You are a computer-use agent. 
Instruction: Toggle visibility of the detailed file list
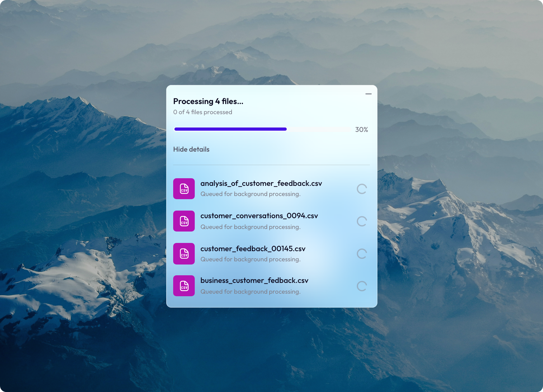tap(191, 149)
